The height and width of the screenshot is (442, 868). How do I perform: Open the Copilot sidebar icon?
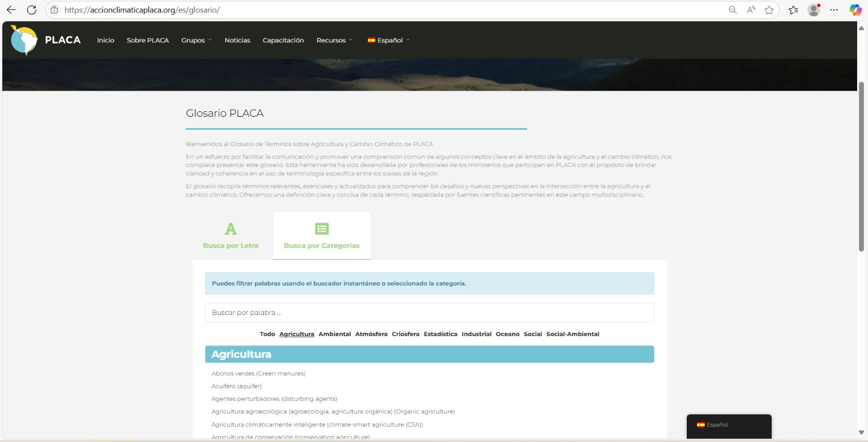coord(855,10)
